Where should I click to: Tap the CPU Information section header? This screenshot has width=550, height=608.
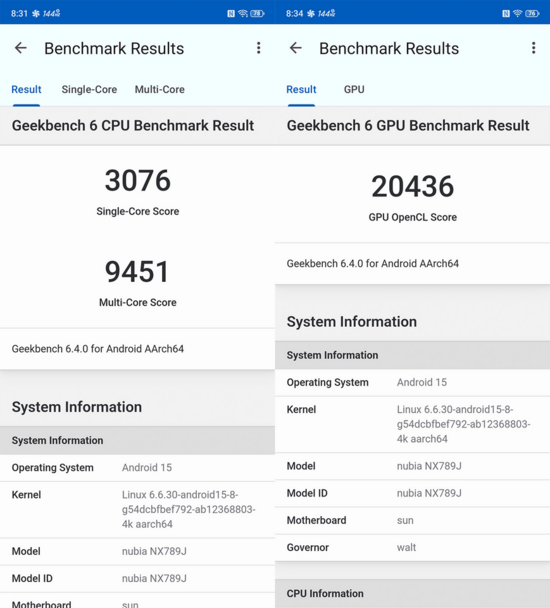pos(412,594)
